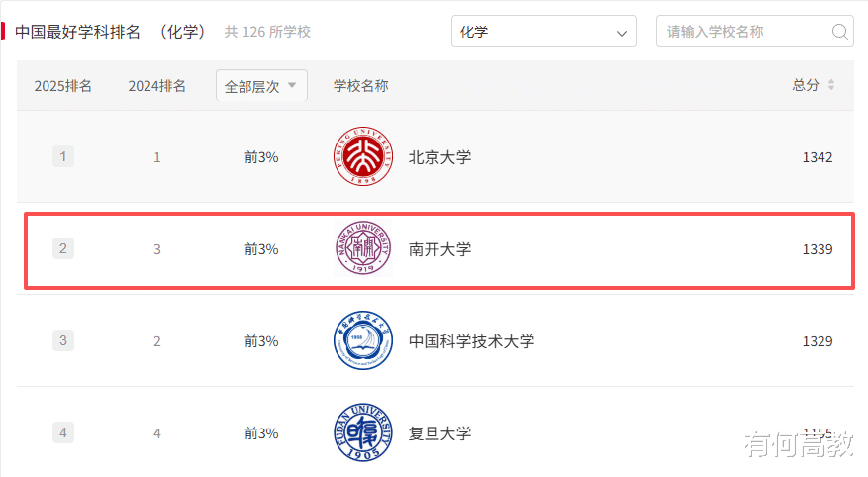Click the 2025排名 column header
868x477 pixels.
tap(63, 86)
